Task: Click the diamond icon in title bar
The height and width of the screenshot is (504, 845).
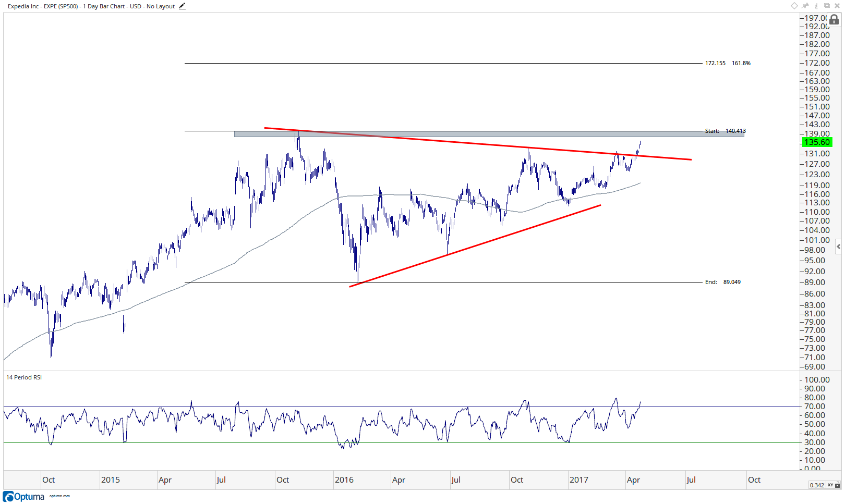Action: [x=794, y=6]
